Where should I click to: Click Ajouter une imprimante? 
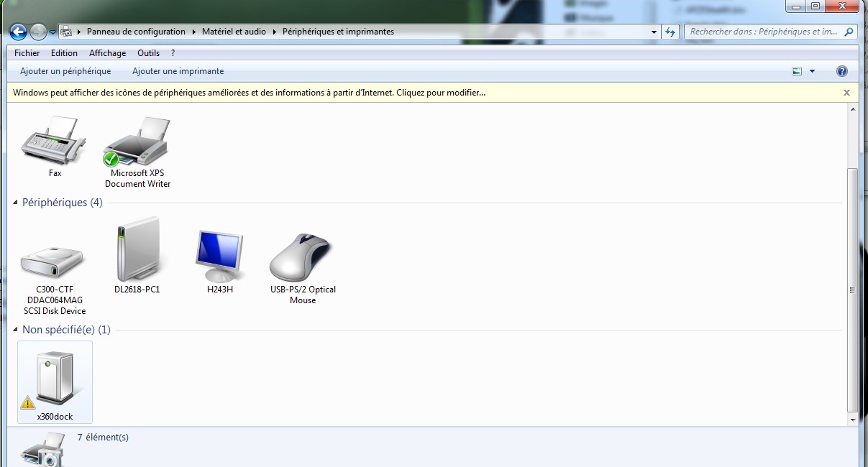click(178, 71)
